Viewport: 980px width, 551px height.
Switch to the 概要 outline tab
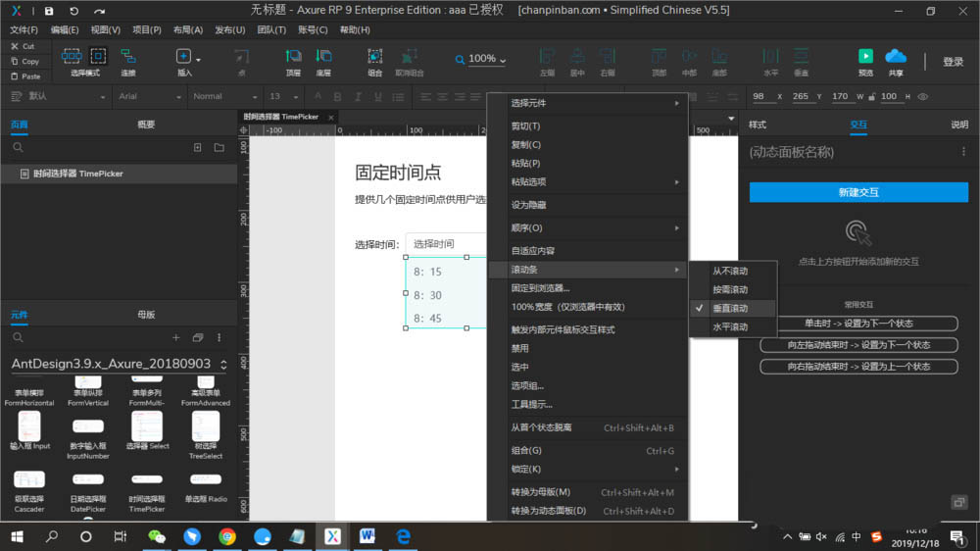(146, 125)
